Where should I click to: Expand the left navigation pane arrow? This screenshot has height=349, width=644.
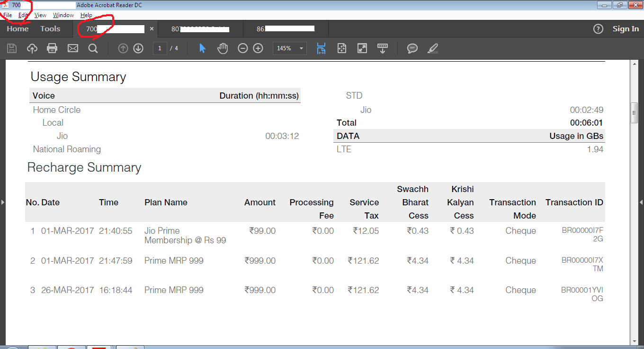(x=3, y=202)
